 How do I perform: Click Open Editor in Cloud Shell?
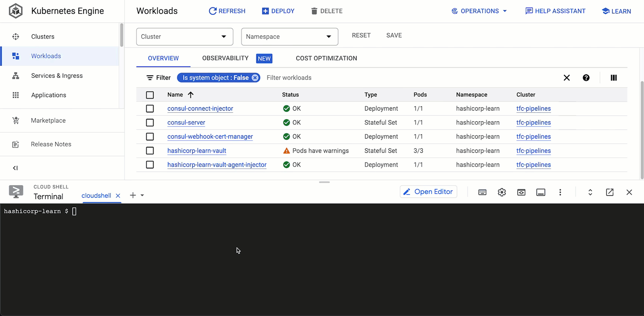[428, 192]
